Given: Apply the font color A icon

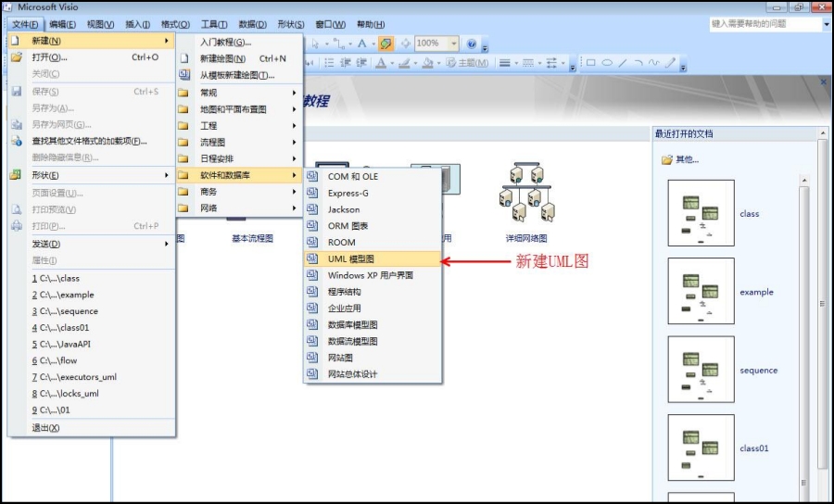Looking at the screenshot, I should pos(381,63).
